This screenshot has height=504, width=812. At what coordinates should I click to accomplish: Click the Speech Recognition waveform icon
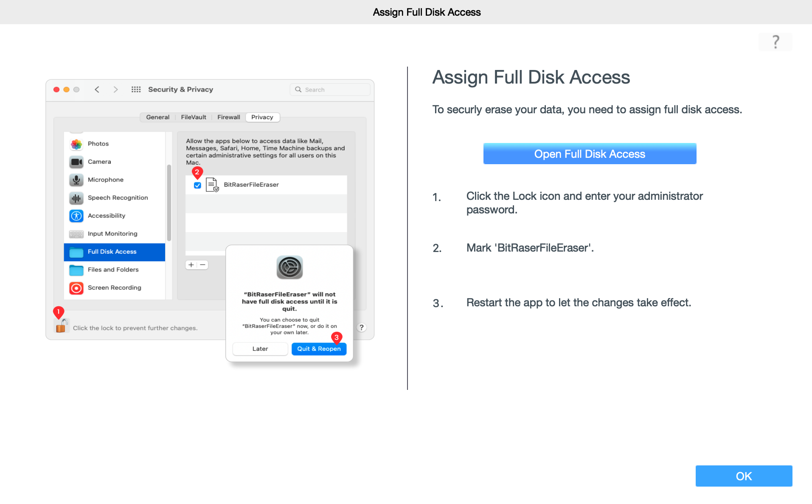click(76, 198)
